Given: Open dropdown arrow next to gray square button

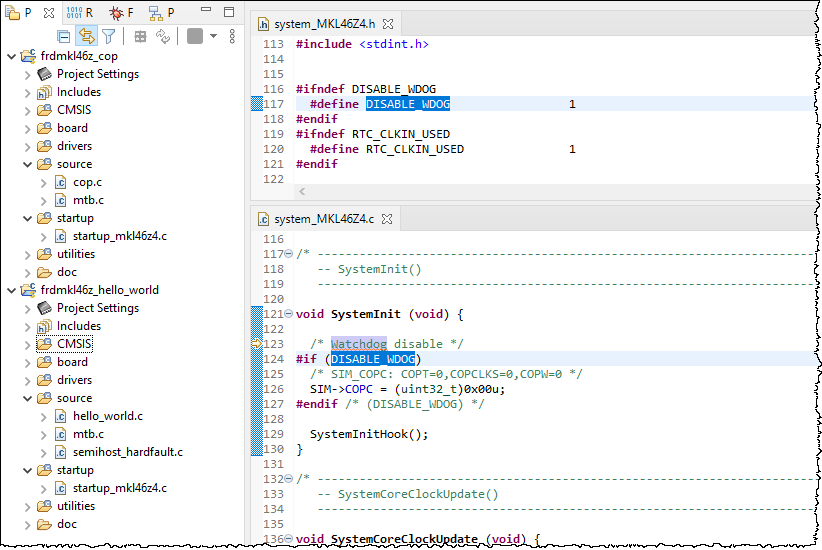Looking at the screenshot, I should (x=213, y=36).
